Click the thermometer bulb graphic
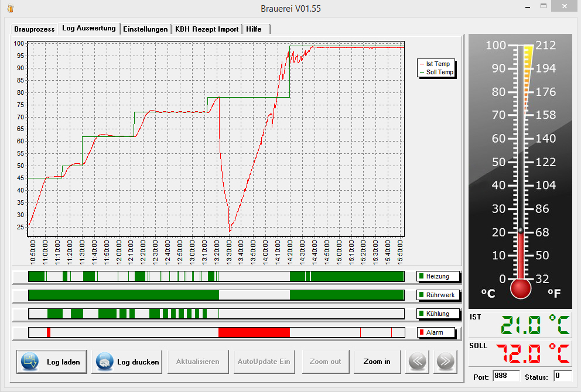Image resolution: width=581 pixels, height=392 pixels. (x=520, y=288)
